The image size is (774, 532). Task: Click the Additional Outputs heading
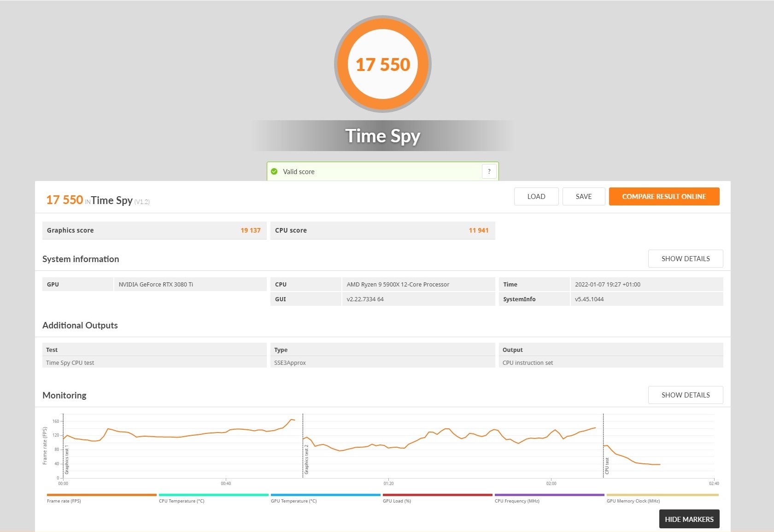(80, 325)
